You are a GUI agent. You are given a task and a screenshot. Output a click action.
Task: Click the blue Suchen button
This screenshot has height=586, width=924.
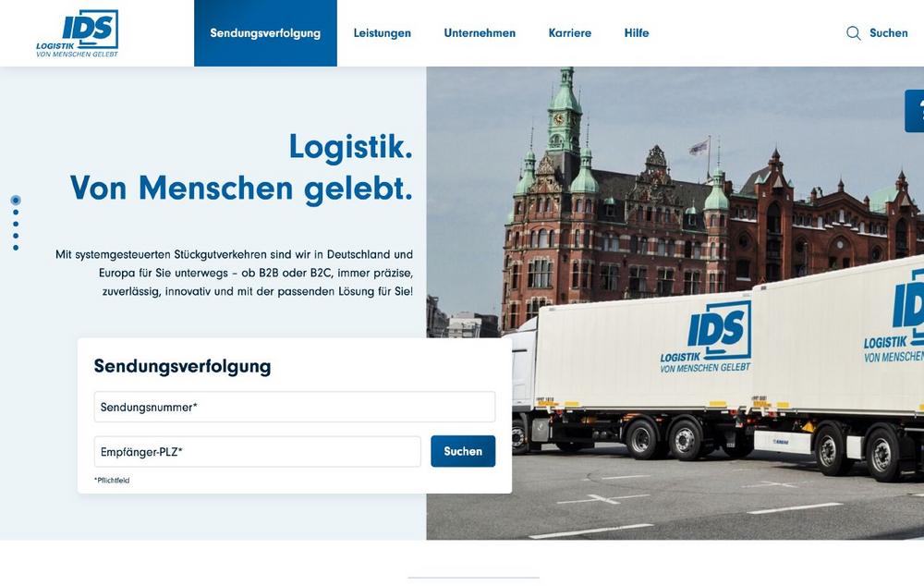[463, 452]
